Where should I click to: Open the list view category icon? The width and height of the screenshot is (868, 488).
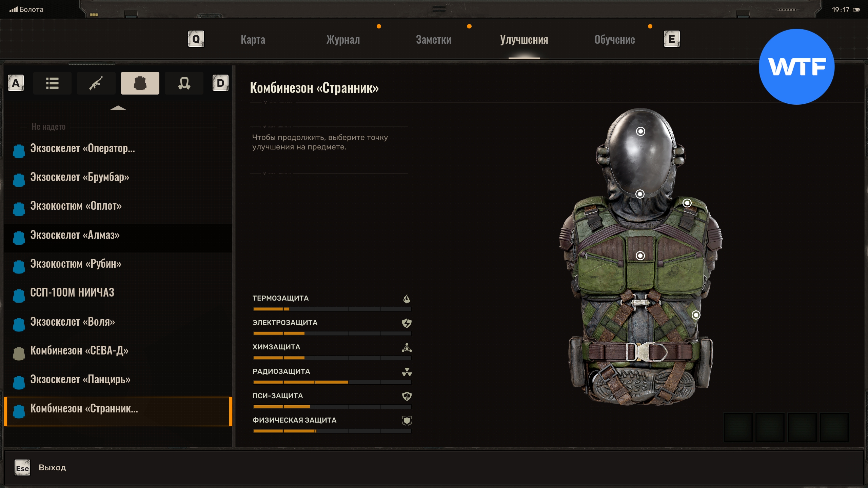(52, 83)
